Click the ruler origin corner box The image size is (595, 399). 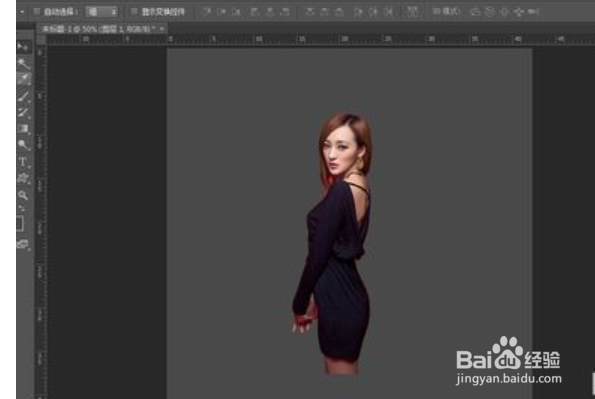coord(41,39)
